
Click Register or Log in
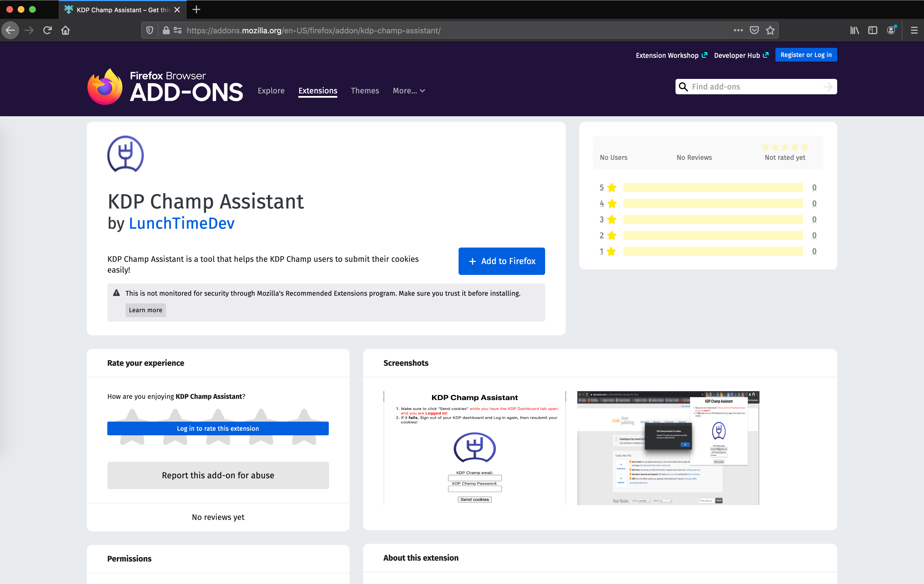(x=806, y=55)
